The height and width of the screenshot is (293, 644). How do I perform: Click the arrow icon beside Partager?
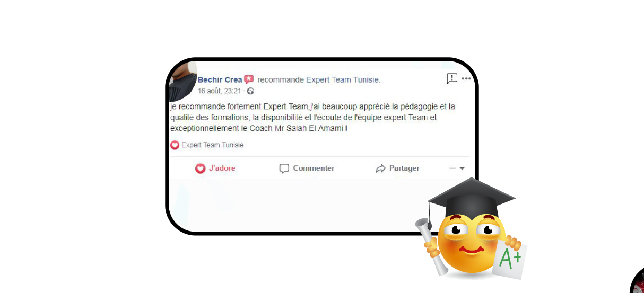pos(380,168)
